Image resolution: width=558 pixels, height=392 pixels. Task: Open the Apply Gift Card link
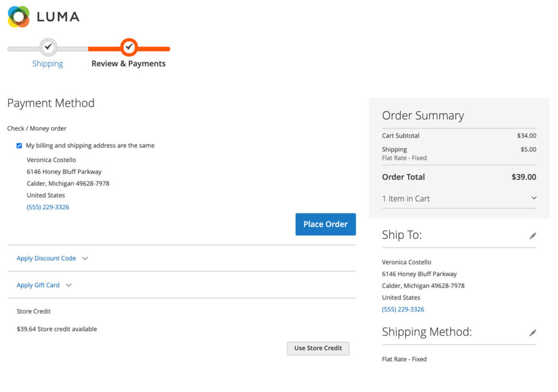[x=38, y=285]
